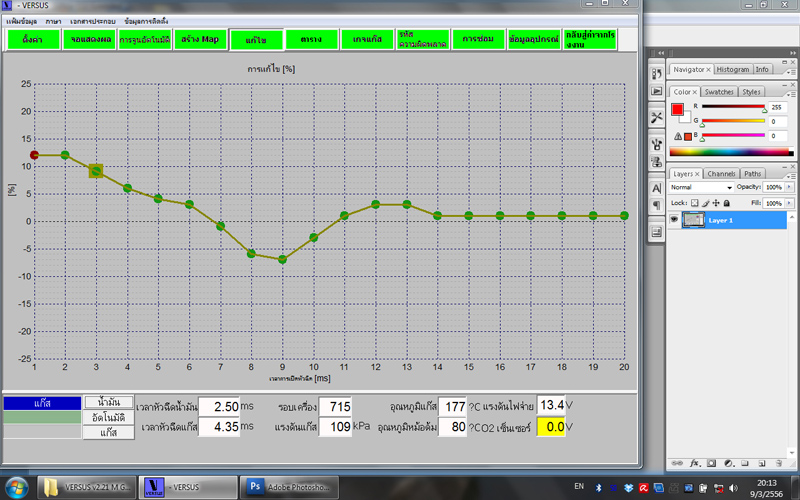
Task: Switch to the Histogram tab
Action: click(x=733, y=69)
